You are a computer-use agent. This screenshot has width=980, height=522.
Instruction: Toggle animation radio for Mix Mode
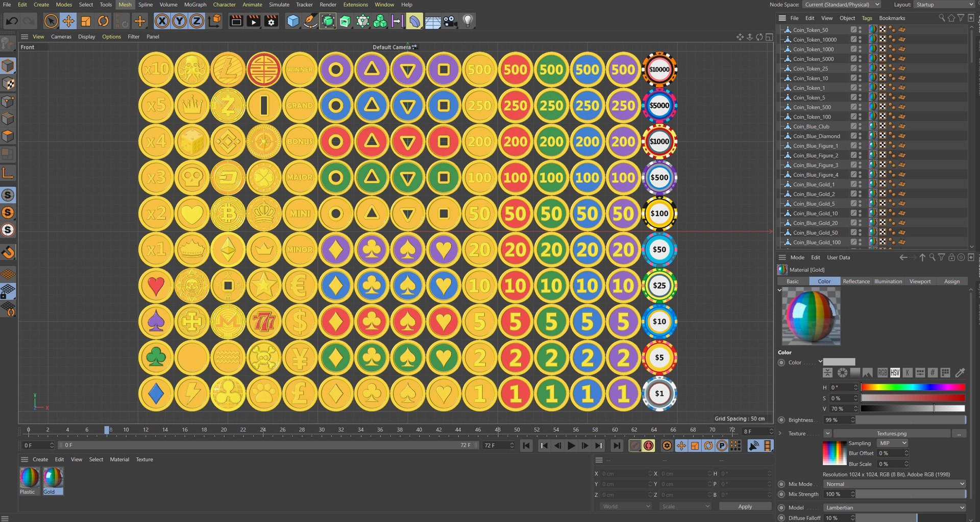tap(781, 484)
